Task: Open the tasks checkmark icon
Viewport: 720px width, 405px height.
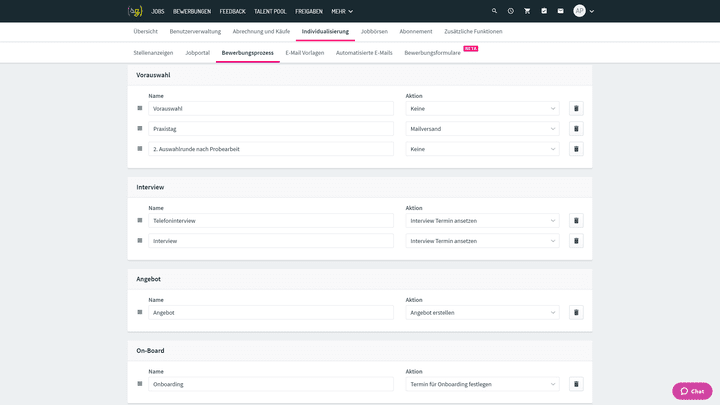Action: point(544,11)
